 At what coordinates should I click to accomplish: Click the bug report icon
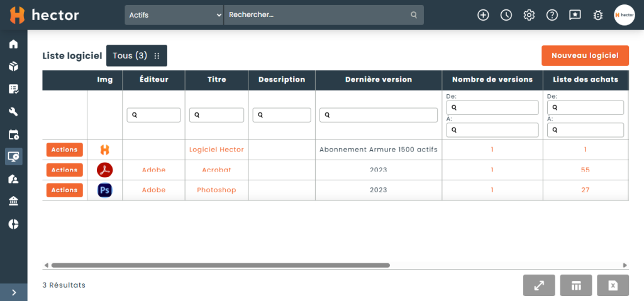[598, 15]
